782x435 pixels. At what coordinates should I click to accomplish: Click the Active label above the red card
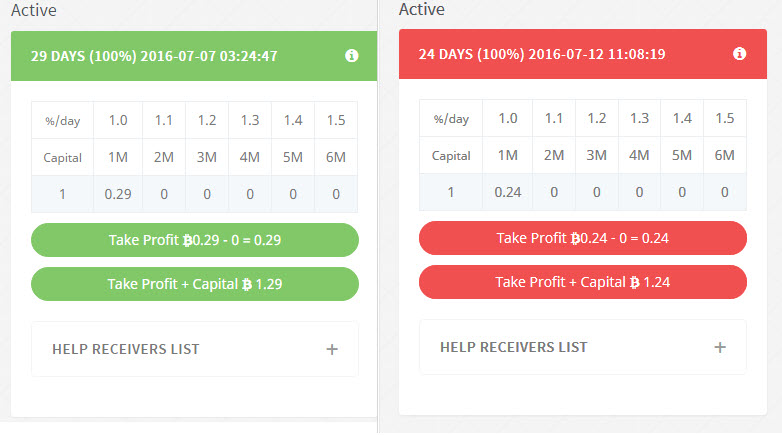point(421,9)
